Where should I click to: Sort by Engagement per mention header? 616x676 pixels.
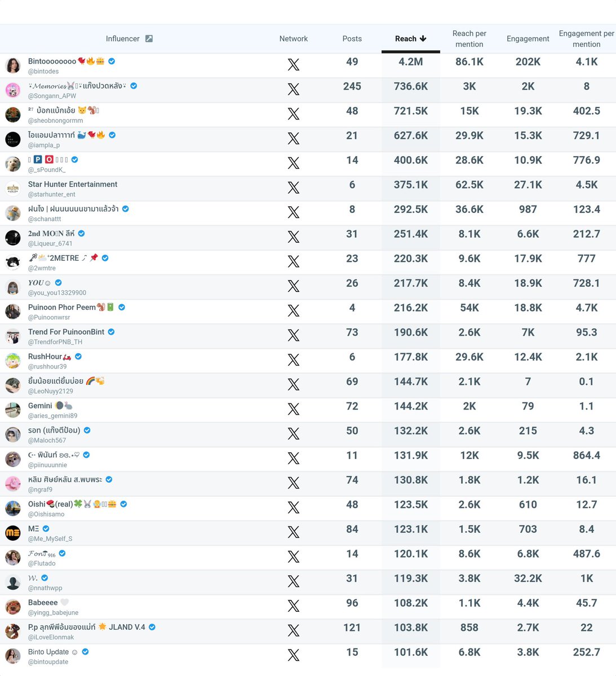(587, 39)
